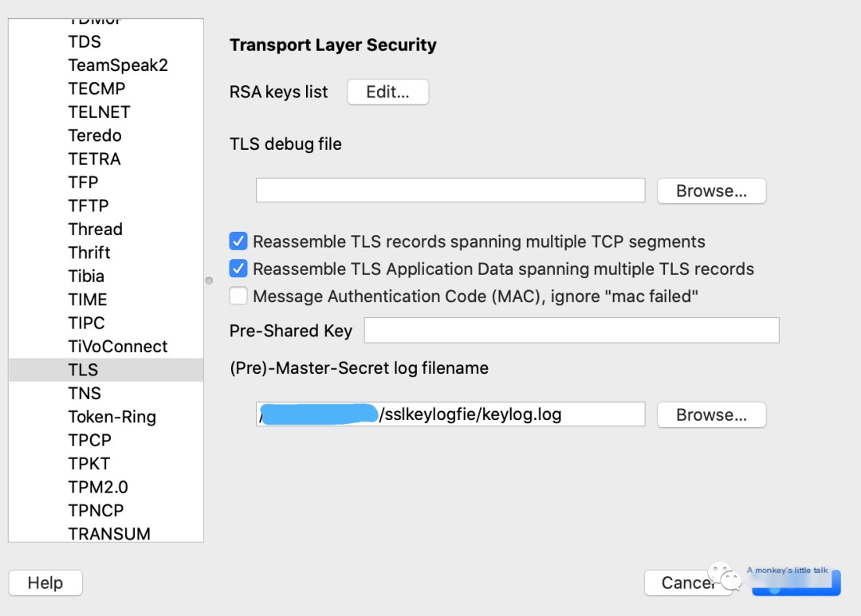Image resolution: width=861 pixels, height=616 pixels.
Task: Uncheck Reassemble TLS records spanning TCP segments
Action: [238, 241]
